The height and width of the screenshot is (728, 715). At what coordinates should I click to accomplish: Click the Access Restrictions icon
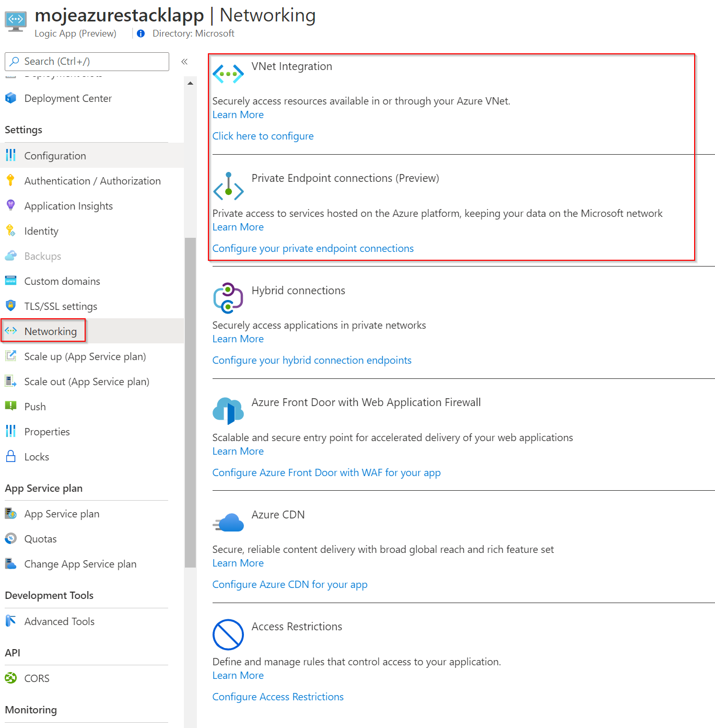click(228, 634)
